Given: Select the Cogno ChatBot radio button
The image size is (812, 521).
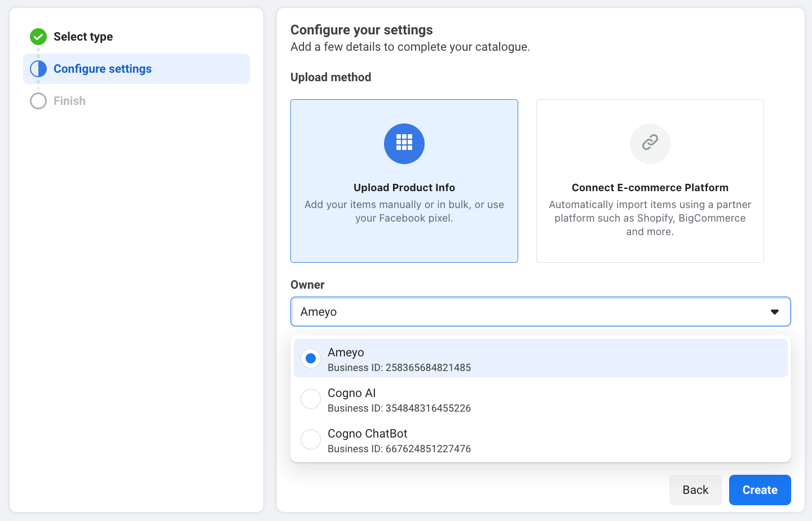Looking at the screenshot, I should coord(311,440).
